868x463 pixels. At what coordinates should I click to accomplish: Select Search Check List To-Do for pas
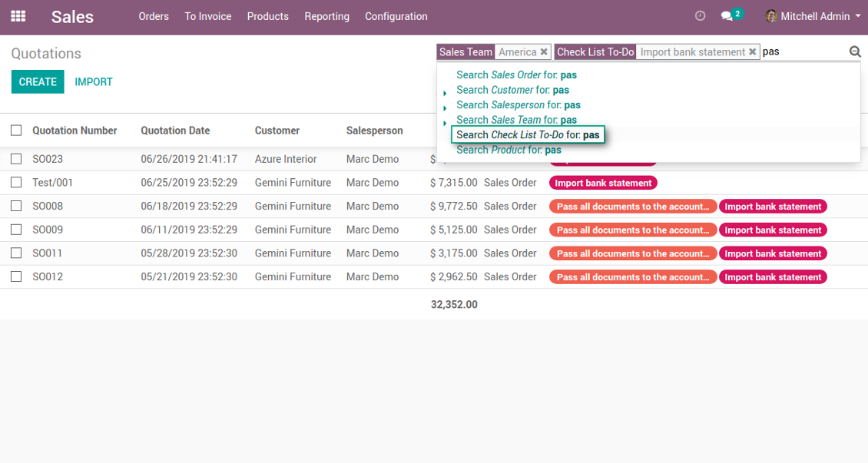[x=528, y=135]
